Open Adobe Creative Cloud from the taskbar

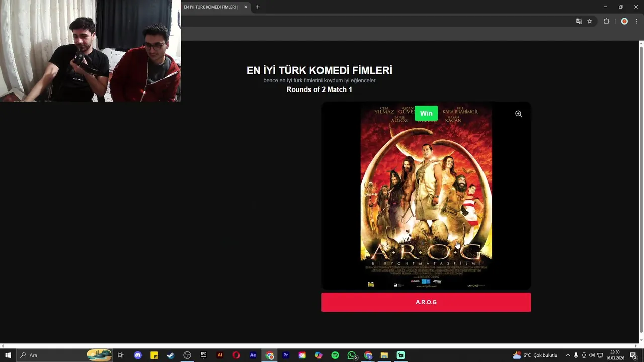(302, 355)
